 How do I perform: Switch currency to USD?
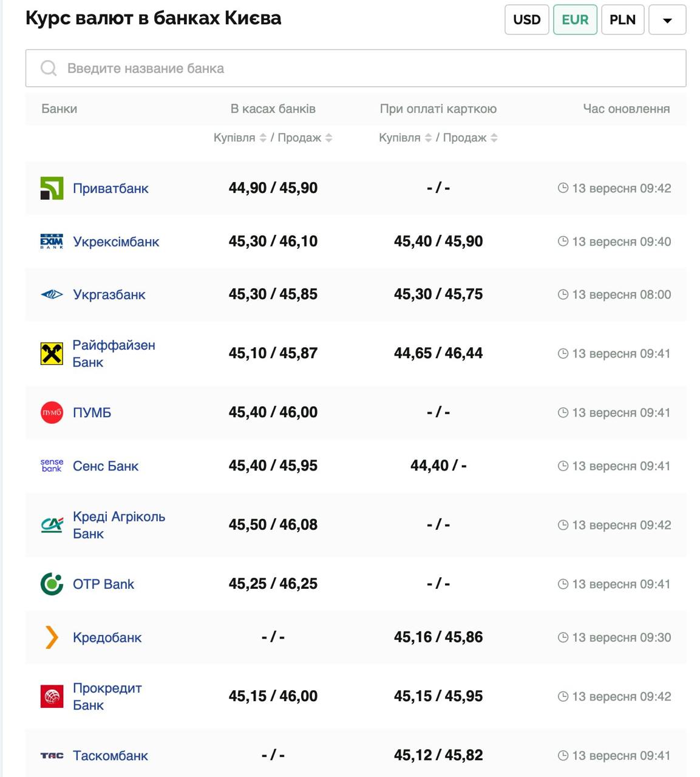coord(526,20)
